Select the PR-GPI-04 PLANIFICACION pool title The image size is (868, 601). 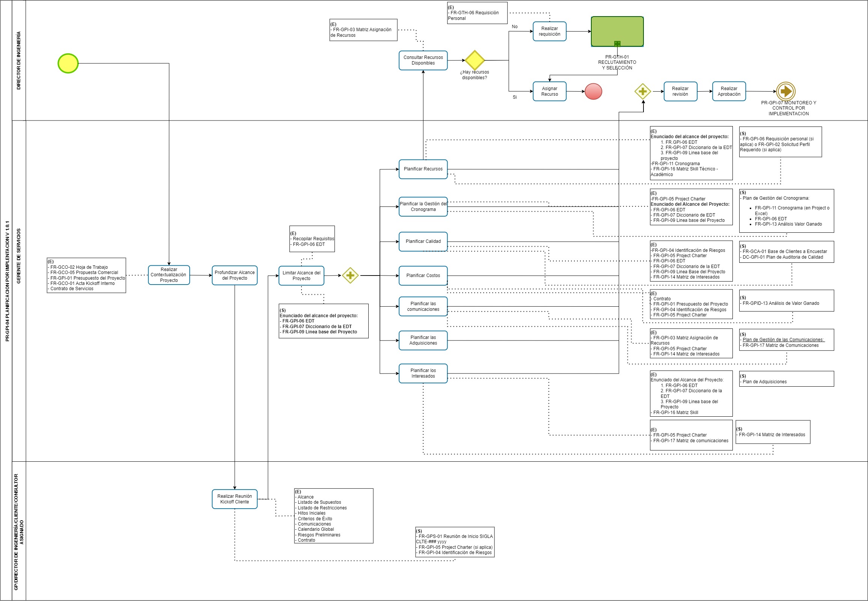click(x=6, y=281)
